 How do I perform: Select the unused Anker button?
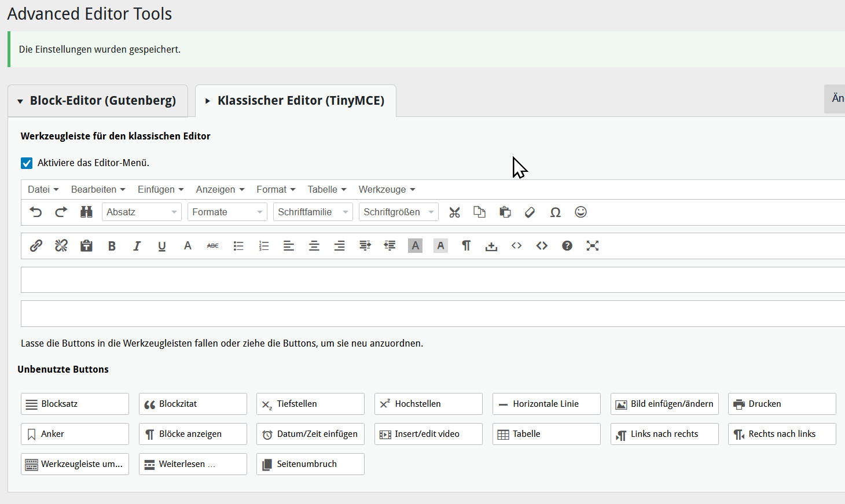[75, 434]
